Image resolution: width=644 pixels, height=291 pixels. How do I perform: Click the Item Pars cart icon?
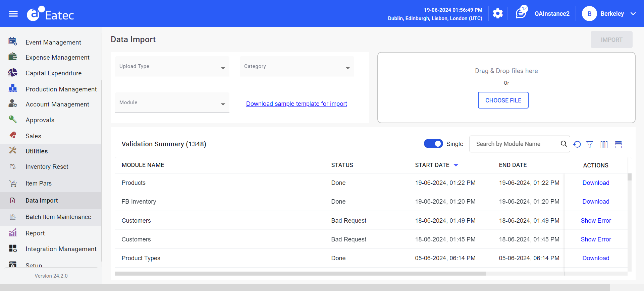13,183
